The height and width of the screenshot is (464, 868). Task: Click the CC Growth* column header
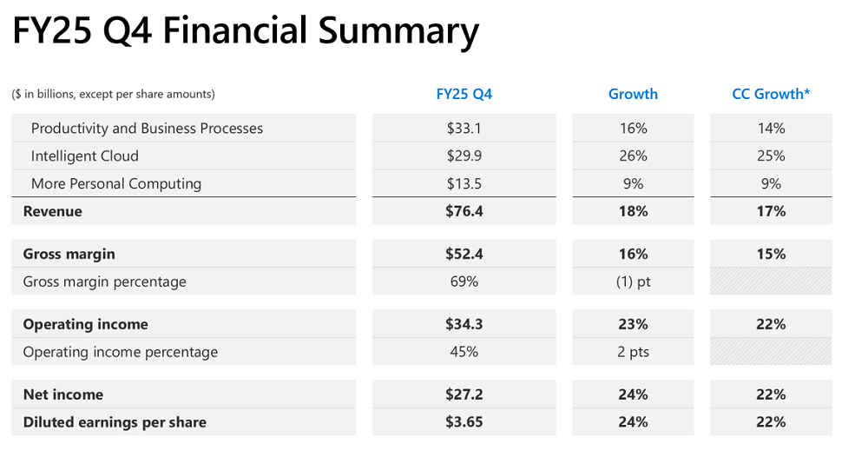point(771,94)
